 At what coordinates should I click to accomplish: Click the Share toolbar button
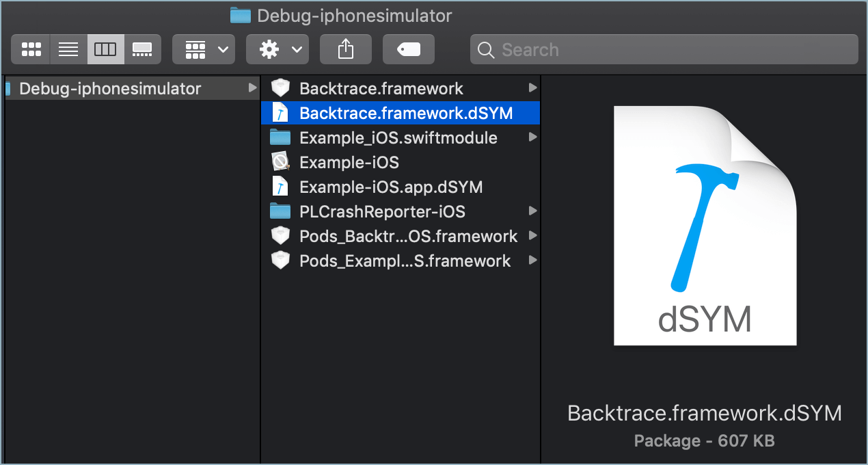(x=346, y=49)
